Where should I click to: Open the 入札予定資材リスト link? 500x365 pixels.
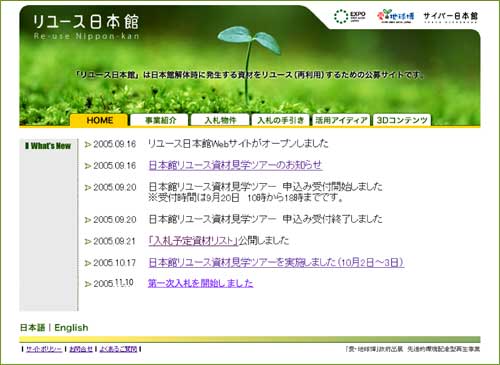[193, 241]
